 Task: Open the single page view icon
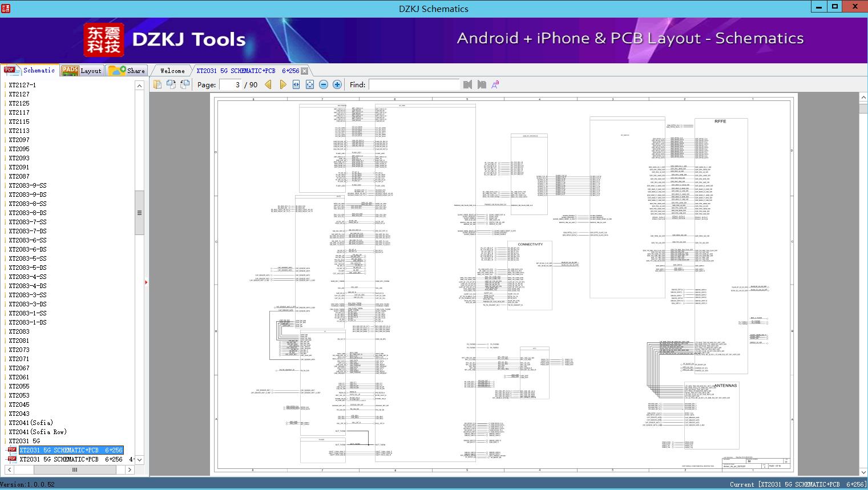[158, 84]
